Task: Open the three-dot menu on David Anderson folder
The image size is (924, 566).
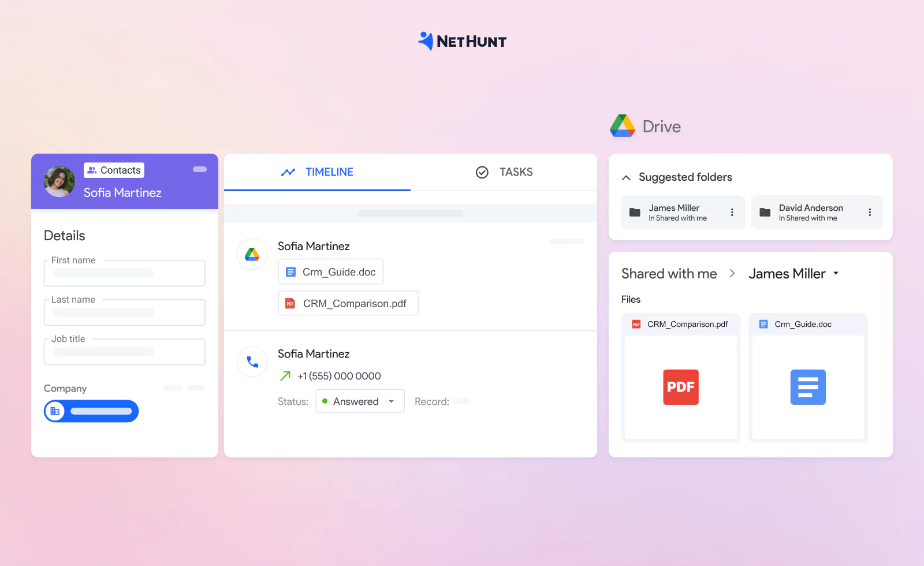Action: [870, 212]
